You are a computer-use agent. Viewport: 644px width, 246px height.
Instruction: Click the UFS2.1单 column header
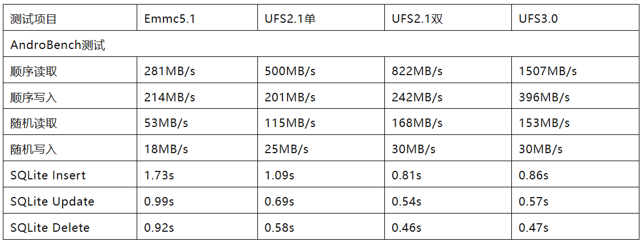pyautogui.click(x=290, y=19)
